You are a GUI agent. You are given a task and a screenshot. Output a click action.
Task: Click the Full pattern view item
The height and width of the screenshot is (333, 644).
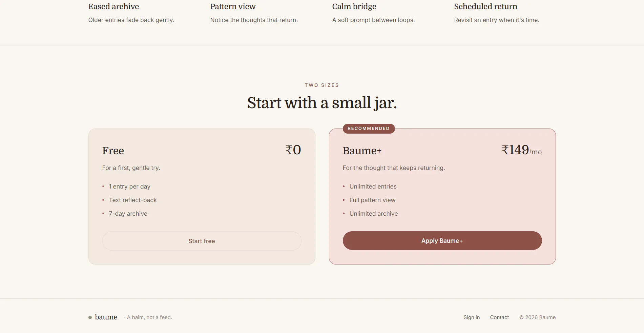372,200
